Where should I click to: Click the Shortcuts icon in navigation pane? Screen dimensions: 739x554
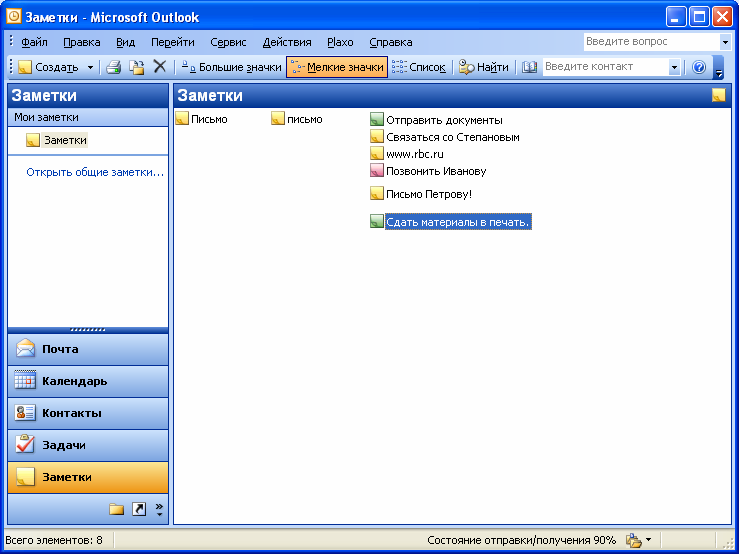[x=139, y=509]
